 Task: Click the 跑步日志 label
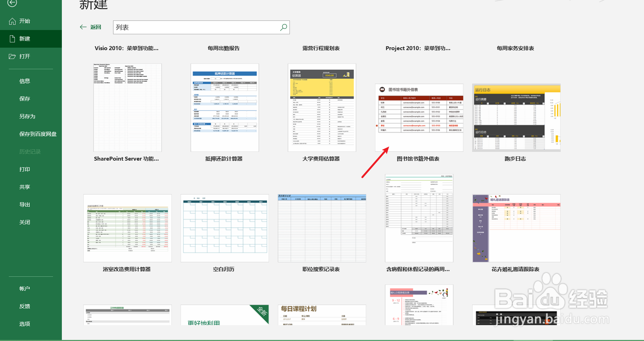515,159
